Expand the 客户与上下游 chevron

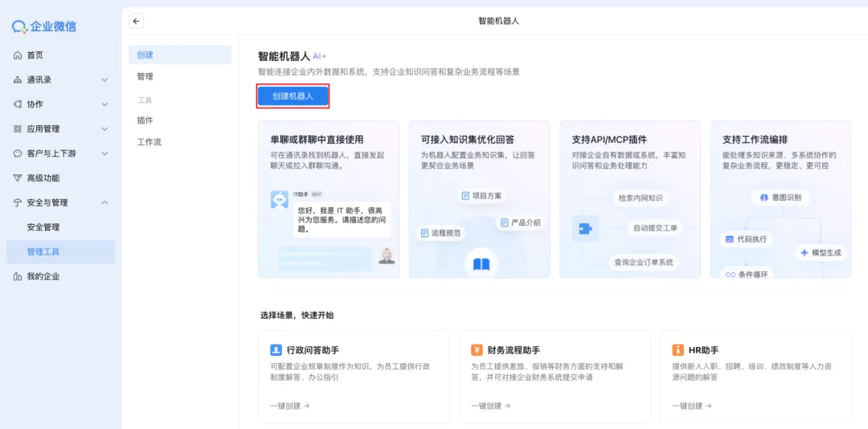tap(104, 153)
